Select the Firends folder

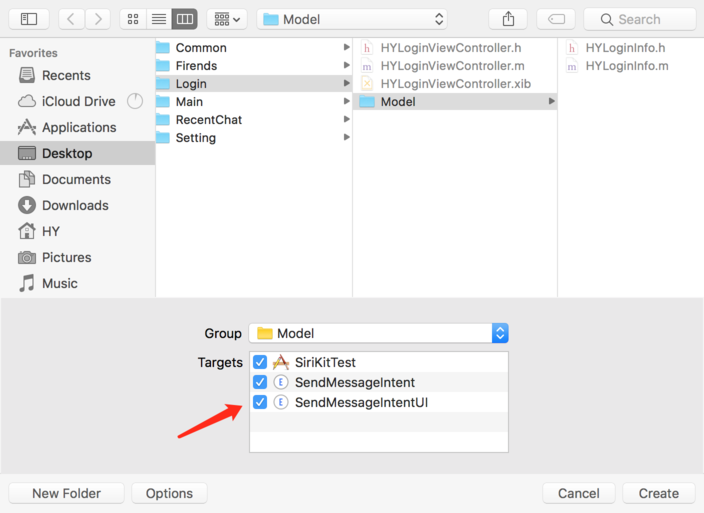[254, 66]
